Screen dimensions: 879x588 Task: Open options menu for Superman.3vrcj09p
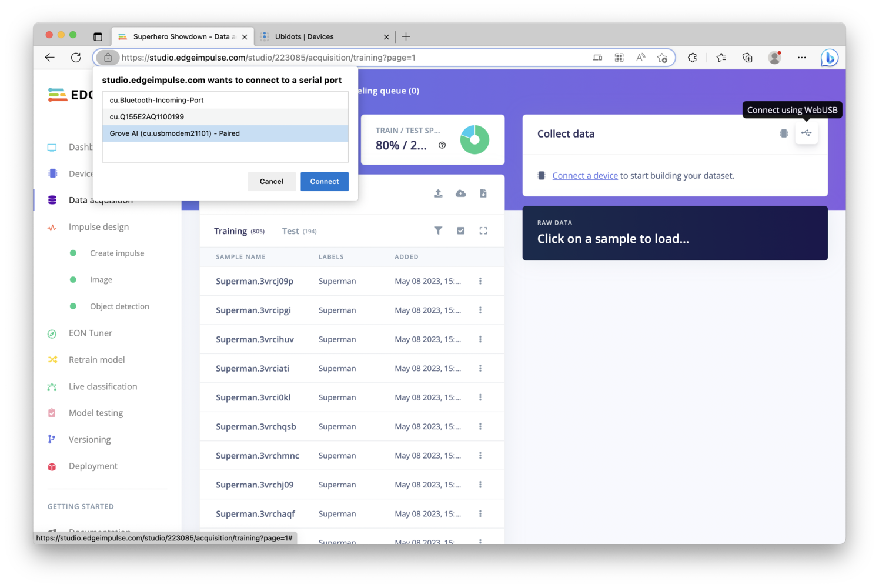[x=480, y=281]
